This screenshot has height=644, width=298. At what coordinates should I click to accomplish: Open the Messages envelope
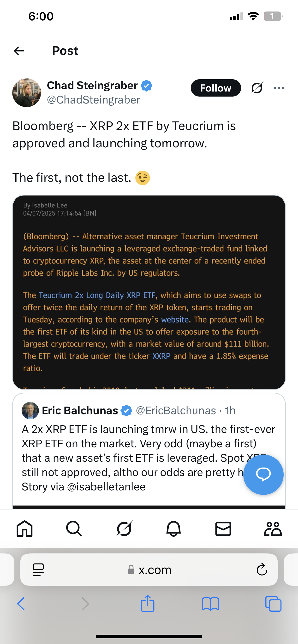[x=223, y=529]
